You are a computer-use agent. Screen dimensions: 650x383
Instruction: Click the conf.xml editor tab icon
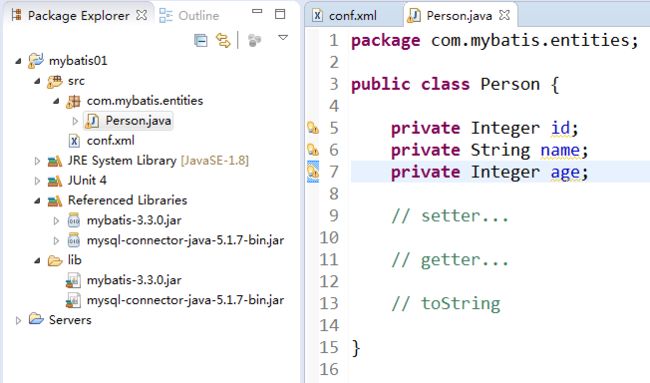click(x=317, y=16)
